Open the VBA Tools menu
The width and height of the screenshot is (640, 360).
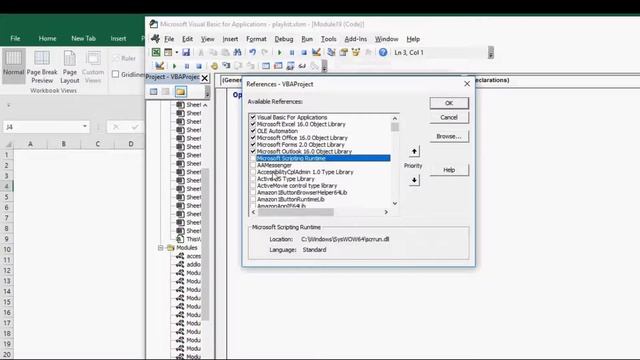(329, 39)
